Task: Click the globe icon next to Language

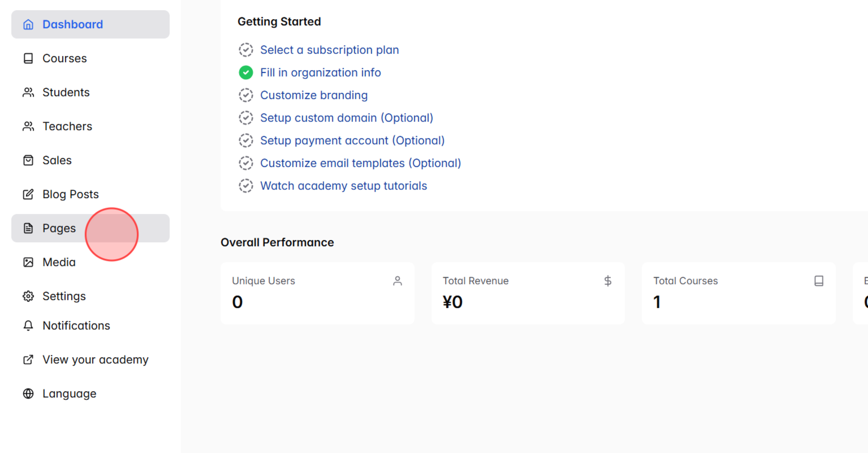Action: point(28,393)
